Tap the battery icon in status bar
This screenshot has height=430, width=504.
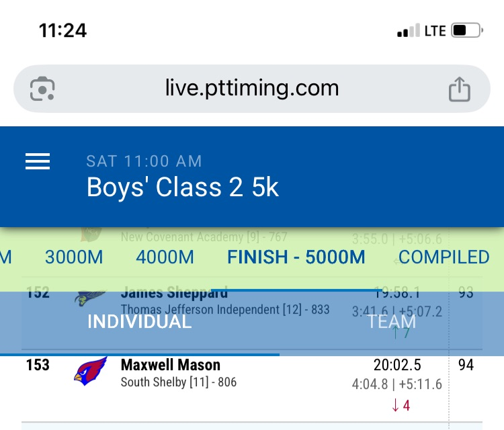[467, 31]
